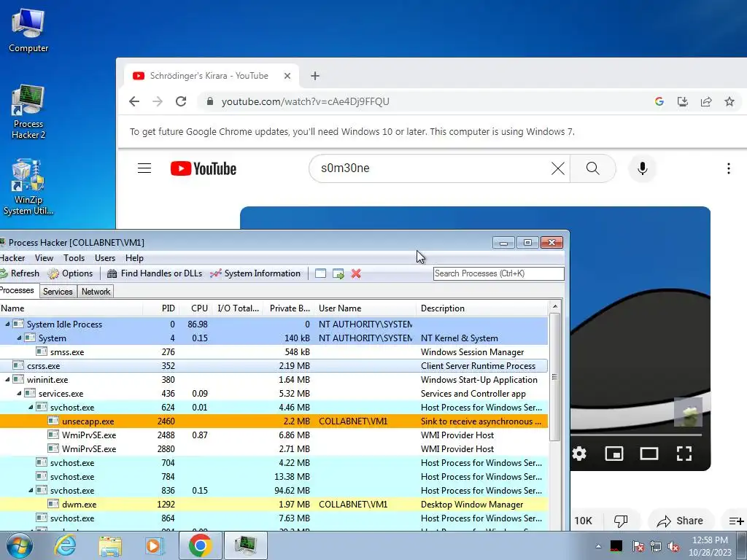Switch to the Network tab

point(96,292)
